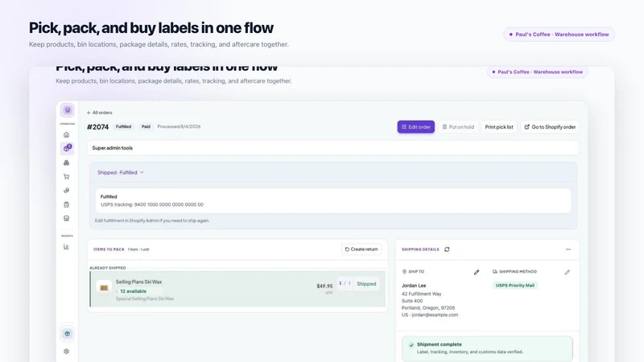Open Go to Shopify order
Image resolution: width=644 pixels, height=362 pixels.
click(550, 127)
